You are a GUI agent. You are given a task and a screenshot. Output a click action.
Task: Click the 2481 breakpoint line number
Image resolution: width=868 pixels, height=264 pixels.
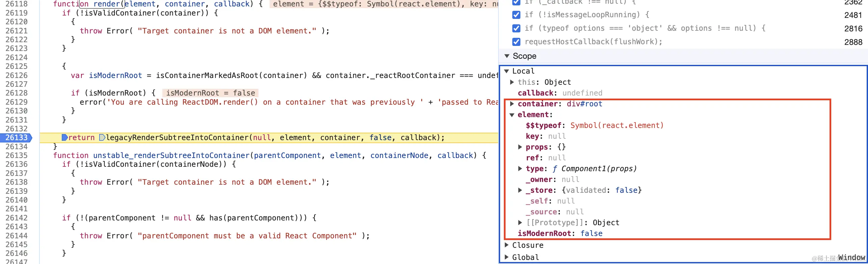point(853,15)
